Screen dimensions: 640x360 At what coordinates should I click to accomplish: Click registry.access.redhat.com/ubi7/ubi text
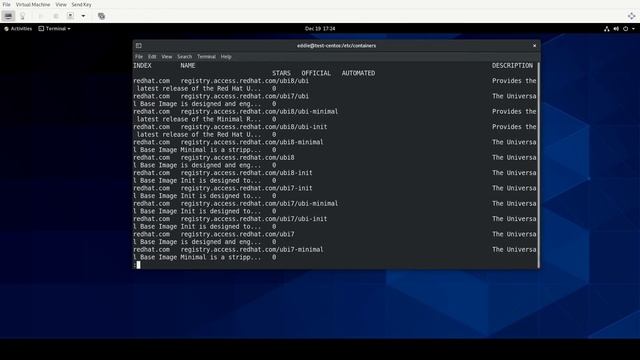pyautogui.click(x=244, y=96)
